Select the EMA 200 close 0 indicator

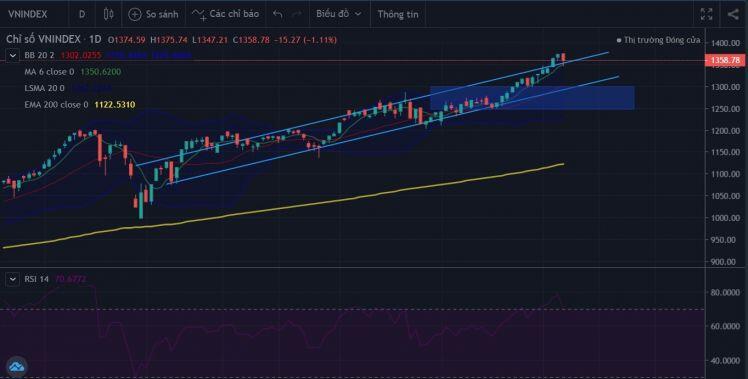[56, 105]
